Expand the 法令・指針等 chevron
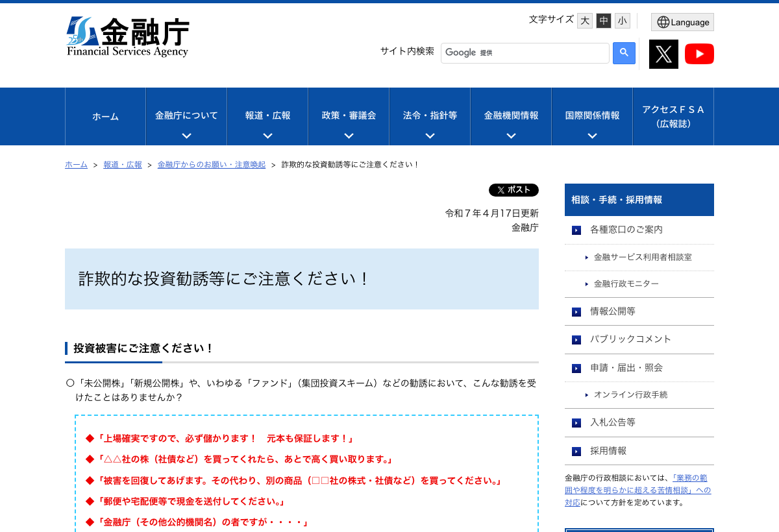The height and width of the screenshot is (532, 779). coord(430,136)
